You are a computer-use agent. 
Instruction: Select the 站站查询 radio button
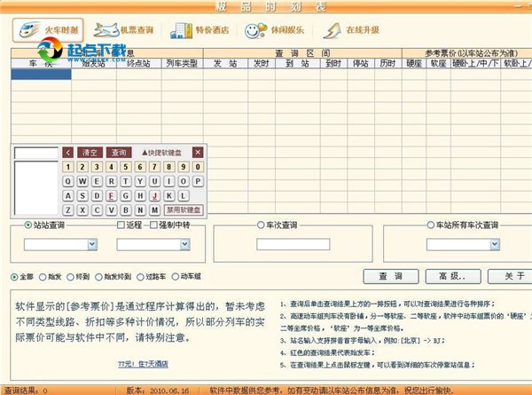coord(28,225)
